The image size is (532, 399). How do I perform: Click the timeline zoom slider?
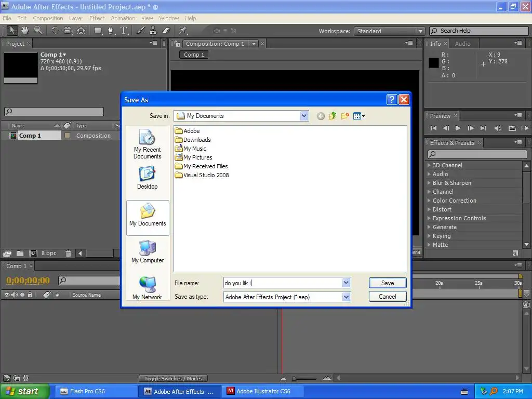pos(304,378)
